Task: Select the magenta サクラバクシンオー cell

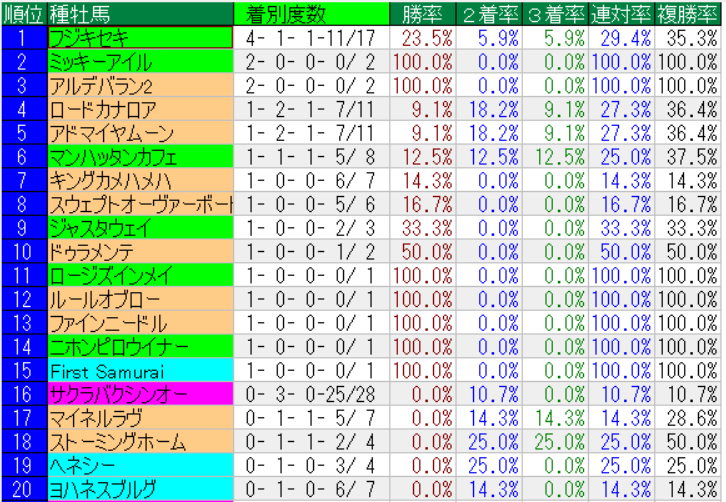Action: (139, 394)
